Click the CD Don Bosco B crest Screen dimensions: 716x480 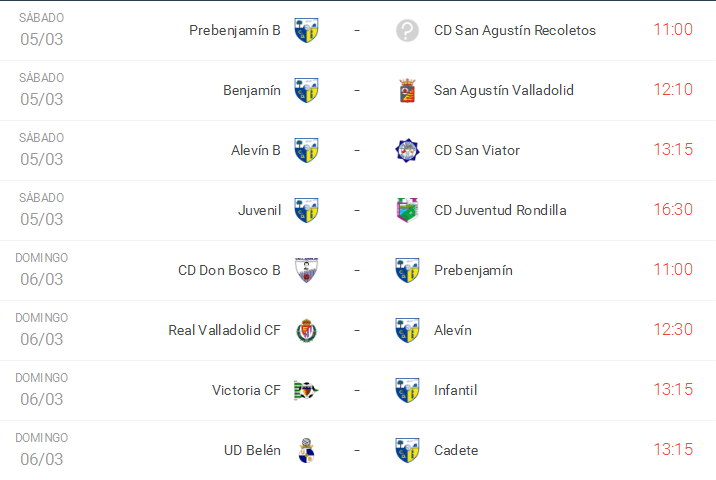pyautogui.click(x=306, y=270)
